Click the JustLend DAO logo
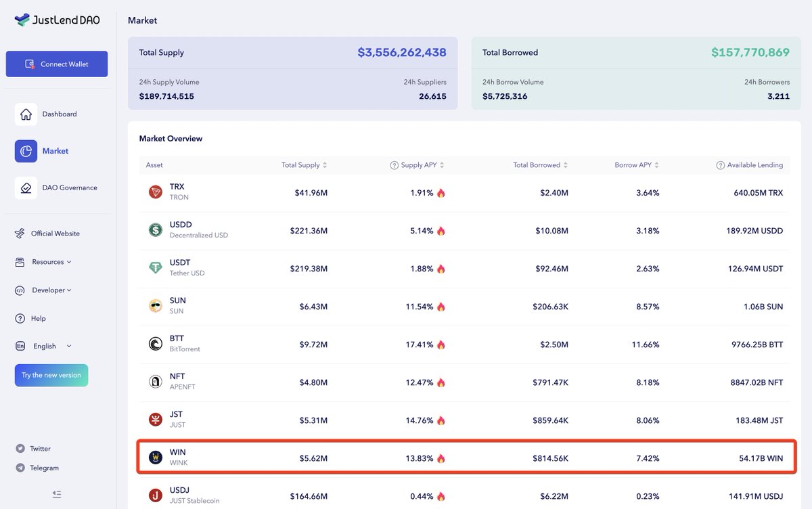812x509 pixels. (x=58, y=20)
